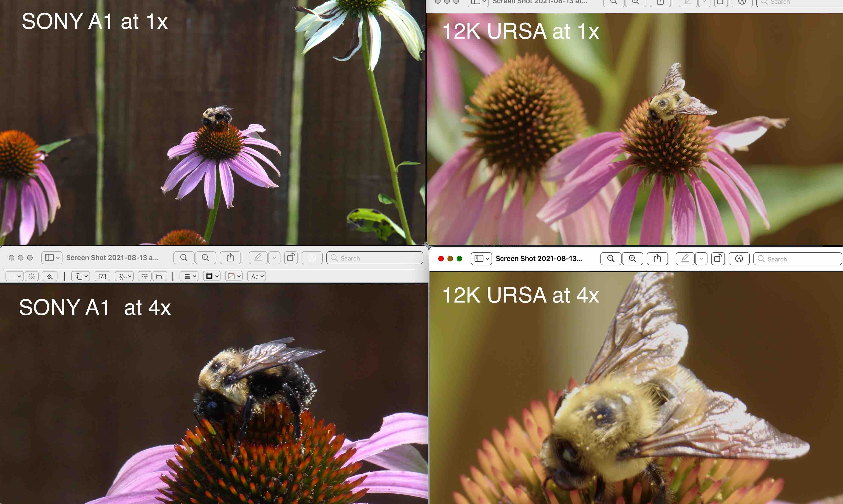Open the Fill Color swatch picker
Screen dimensions: 843x504
tap(234, 276)
